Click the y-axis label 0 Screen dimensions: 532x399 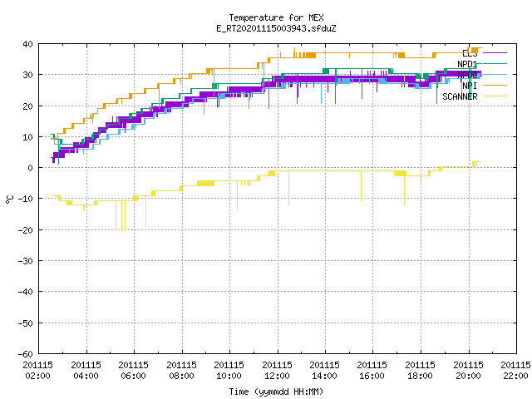[30, 168]
